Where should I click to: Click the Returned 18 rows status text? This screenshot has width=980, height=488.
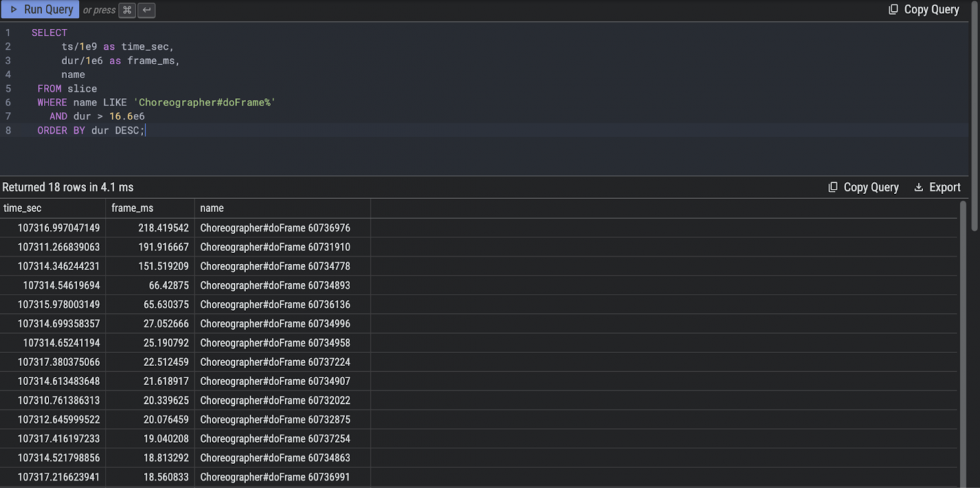click(x=68, y=187)
